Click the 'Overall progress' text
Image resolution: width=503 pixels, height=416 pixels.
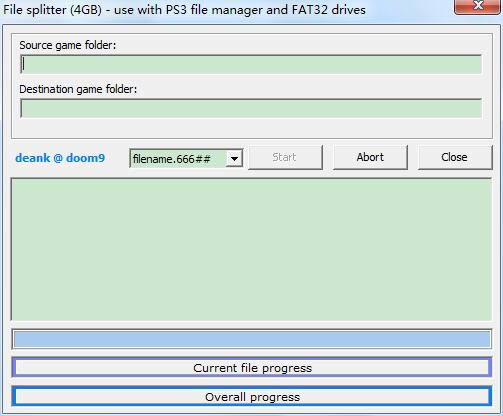[252, 397]
